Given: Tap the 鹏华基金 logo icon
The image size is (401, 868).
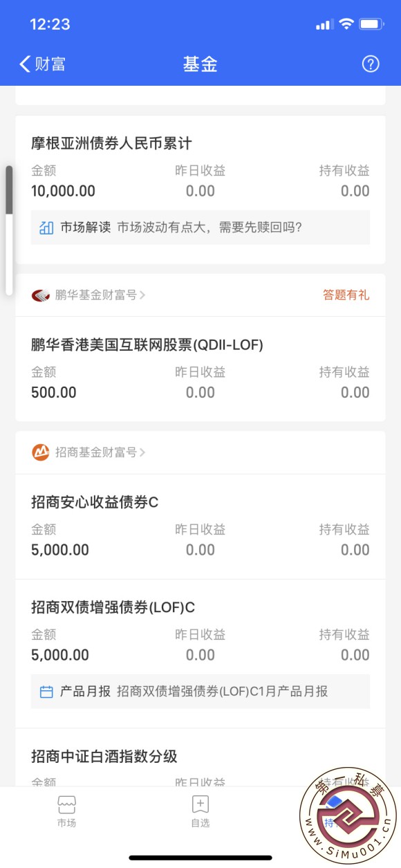Looking at the screenshot, I should click(41, 295).
